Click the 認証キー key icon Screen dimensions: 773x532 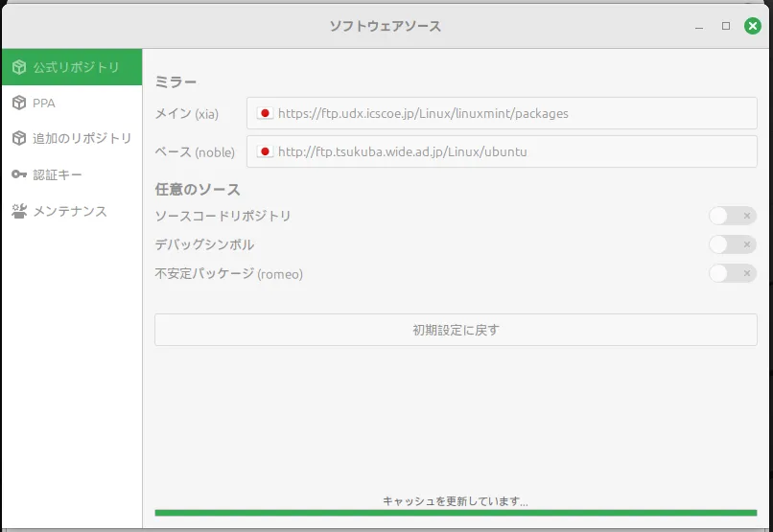tap(19, 174)
